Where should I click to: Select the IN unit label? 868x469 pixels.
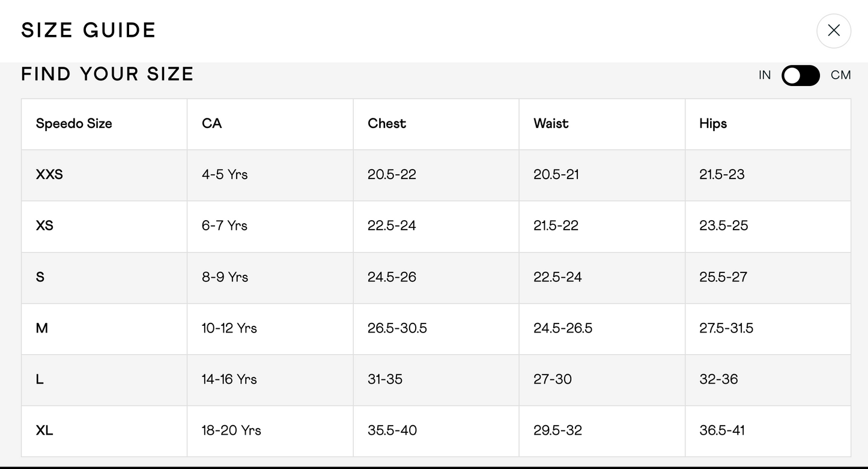[x=764, y=75]
